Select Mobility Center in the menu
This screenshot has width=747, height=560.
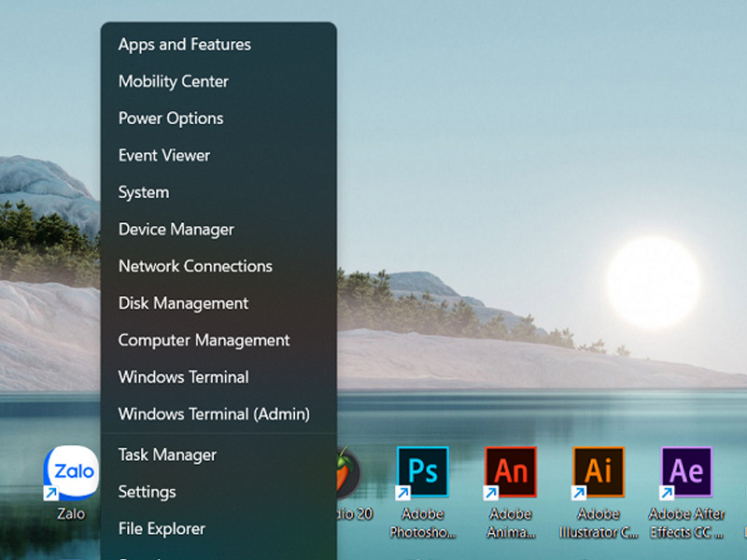click(173, 81)
